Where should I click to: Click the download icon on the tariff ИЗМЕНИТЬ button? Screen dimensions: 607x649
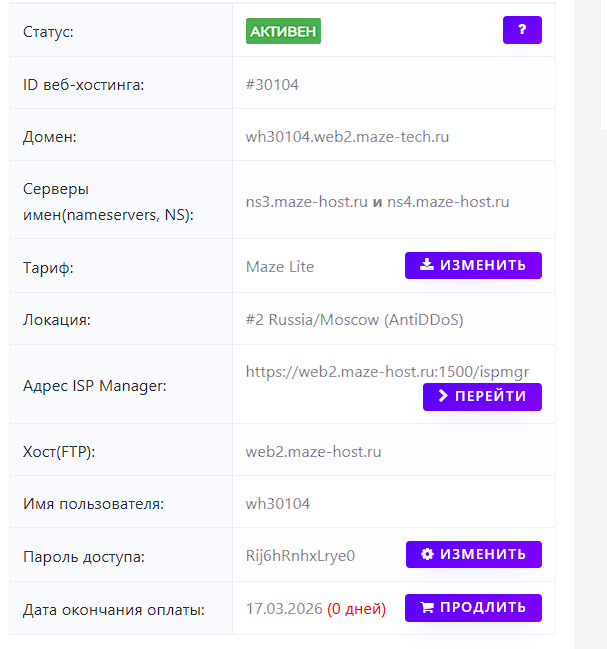(x=427, y=265)
